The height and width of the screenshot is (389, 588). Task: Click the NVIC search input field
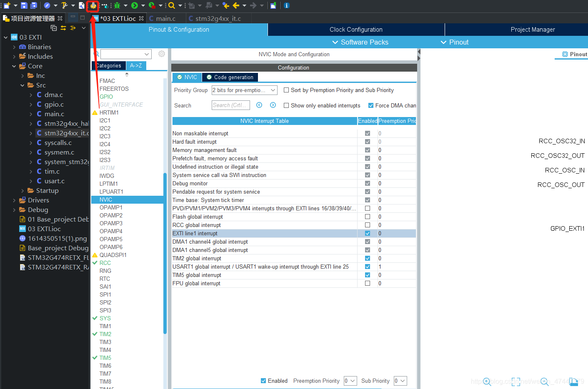(231, 105)
